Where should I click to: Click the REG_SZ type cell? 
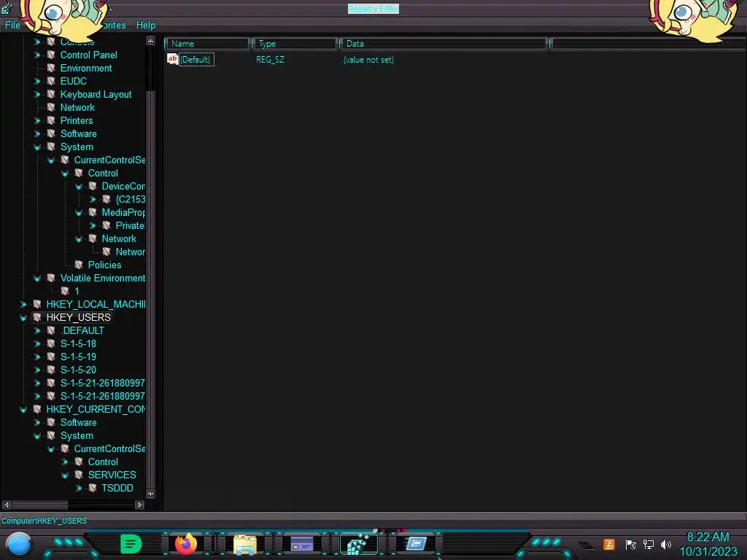coord(270,60)
